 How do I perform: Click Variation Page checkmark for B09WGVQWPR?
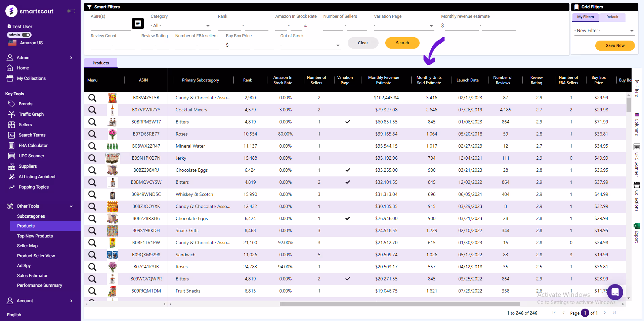[348, 279]
